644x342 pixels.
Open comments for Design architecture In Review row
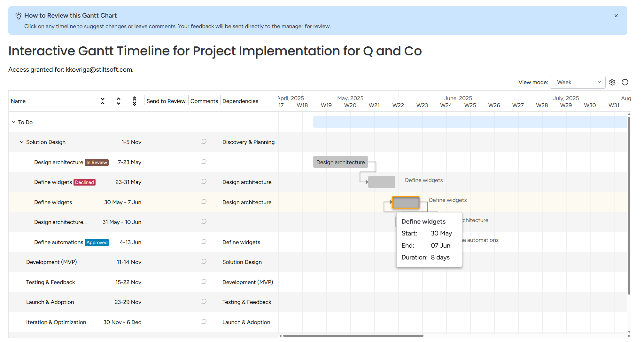[204, 162]
